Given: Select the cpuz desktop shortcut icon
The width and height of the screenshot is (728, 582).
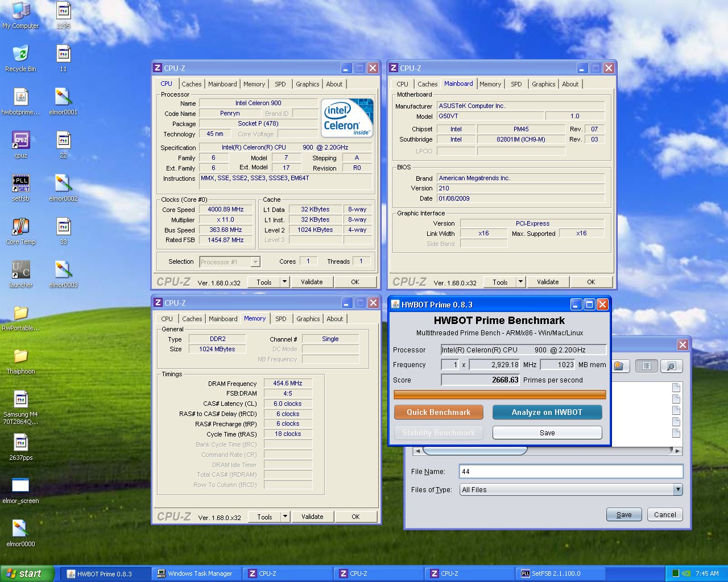Looking at the screenshot, I should (20, 140).
